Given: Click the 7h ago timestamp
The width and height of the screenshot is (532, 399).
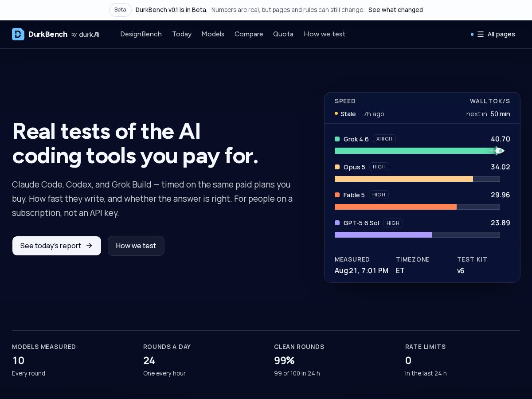Looking at the screenshot, I should tap(374, 114).
